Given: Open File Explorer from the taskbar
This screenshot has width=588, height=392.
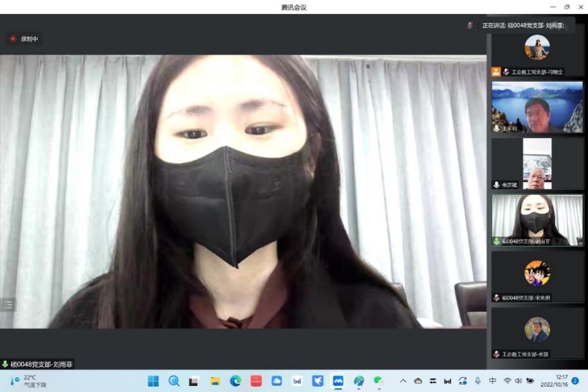Looking at the screenshot, I should pyautogui.click(x=215, y=381).
